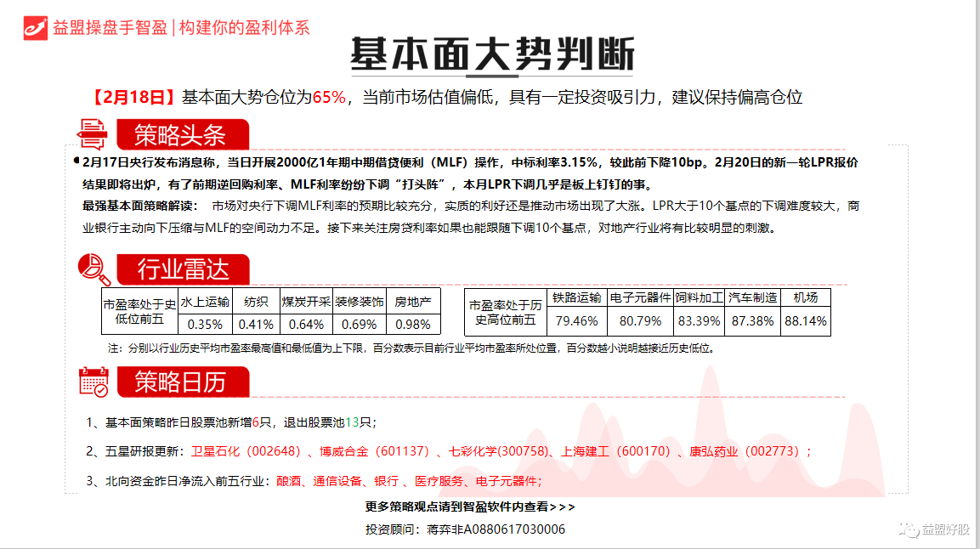980x549 pixels.
Task: Click the 基本面大势判断 page title
Action: [491, 50]
